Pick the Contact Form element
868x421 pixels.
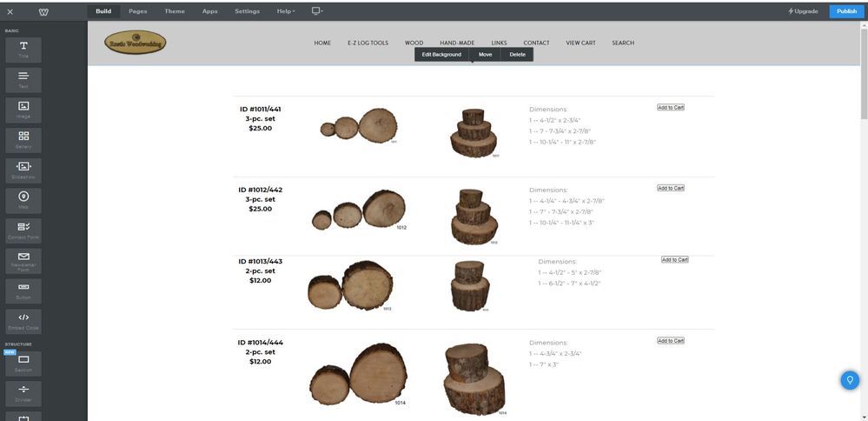tap(23, 230)
